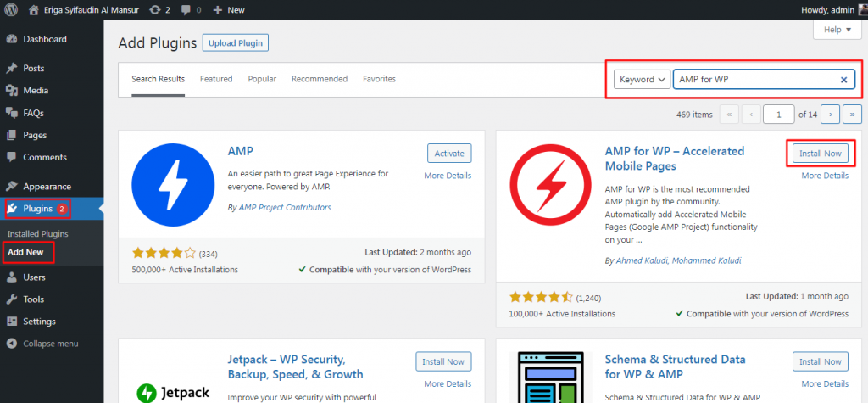The height and width of the screenshot is (403, 868).
Task: Click author link AMP Project Contributors
Action: [x=285, y=207]
